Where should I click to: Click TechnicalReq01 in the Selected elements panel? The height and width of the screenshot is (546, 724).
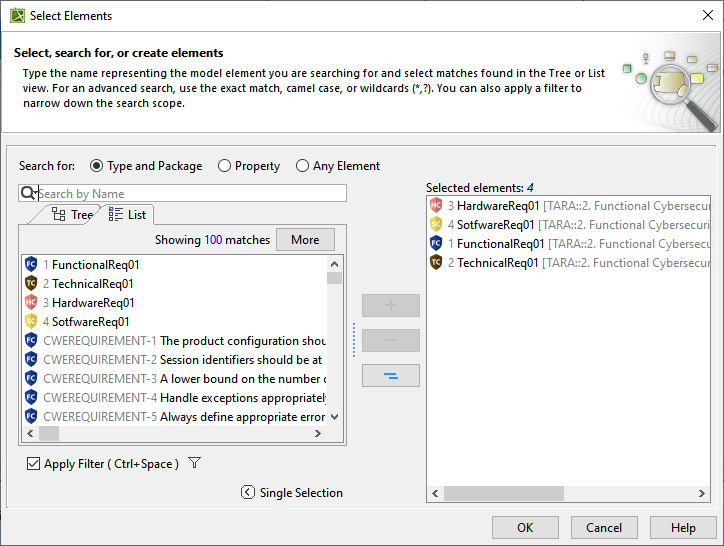point(498,263)
